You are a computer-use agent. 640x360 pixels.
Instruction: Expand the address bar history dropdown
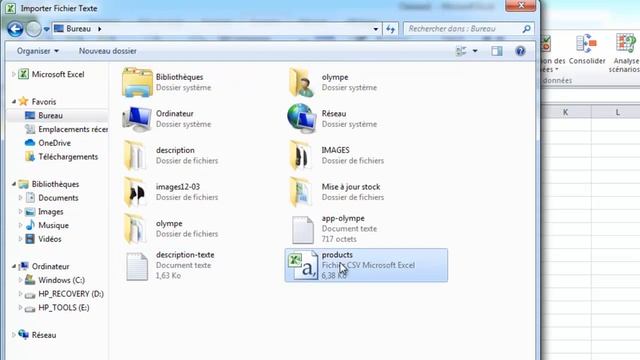pyautogui.click(x=376, y=29)
